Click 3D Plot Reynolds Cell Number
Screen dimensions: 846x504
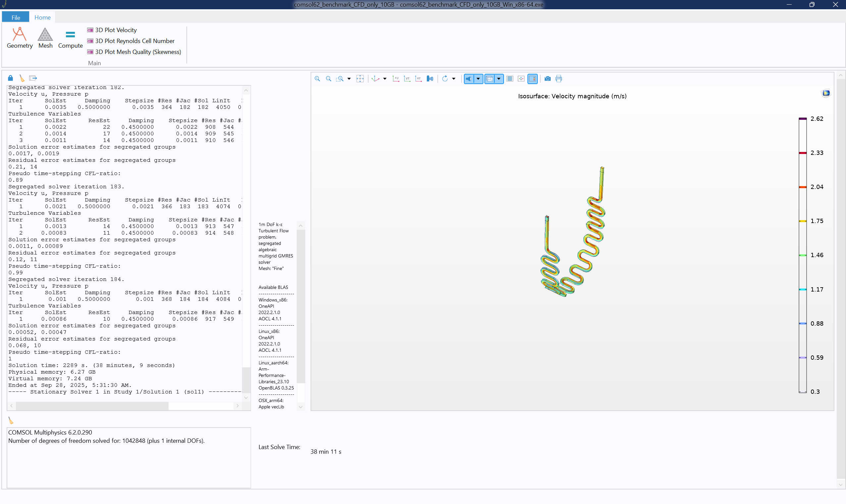point(134,41)
